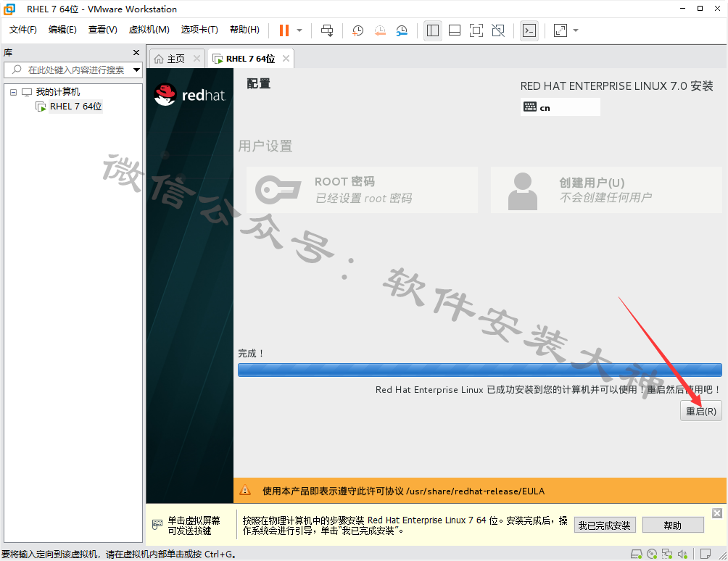Close the 主页 tab

pos(197,59)
